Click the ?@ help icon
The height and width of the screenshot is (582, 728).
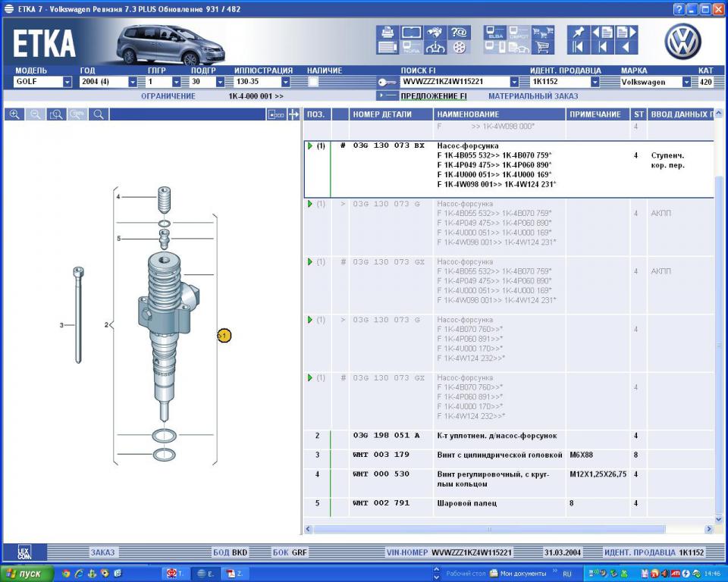(x=459, y=32)
